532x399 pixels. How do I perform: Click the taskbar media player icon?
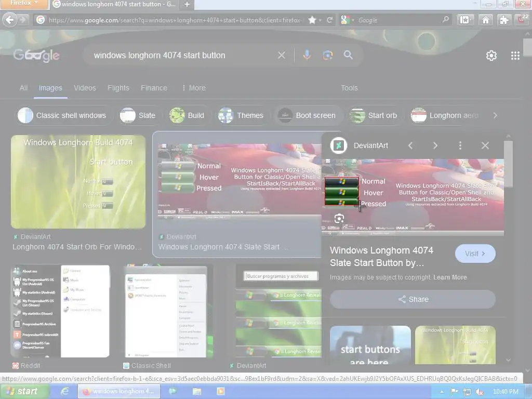click(220, 391)
